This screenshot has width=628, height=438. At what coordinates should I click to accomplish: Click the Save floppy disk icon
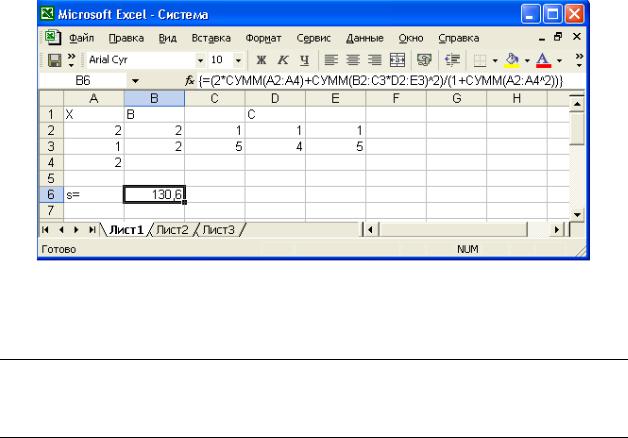click(54, 60)
